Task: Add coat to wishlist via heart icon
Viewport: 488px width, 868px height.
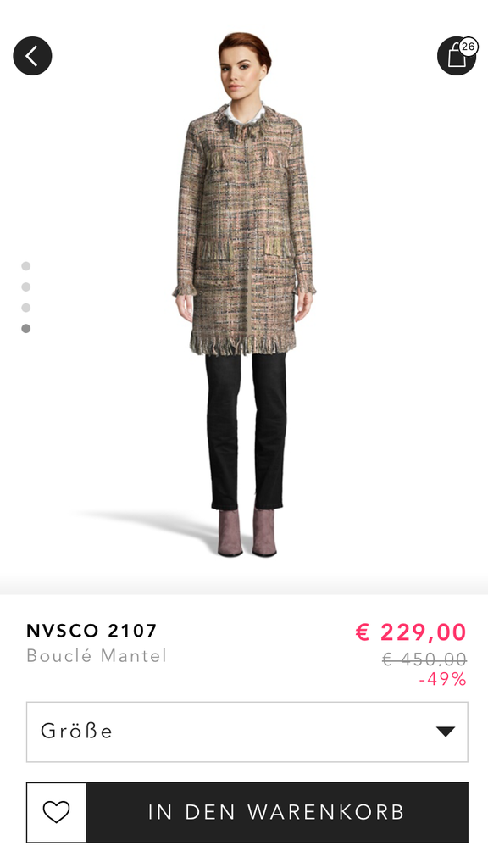Action: point(57,812)
